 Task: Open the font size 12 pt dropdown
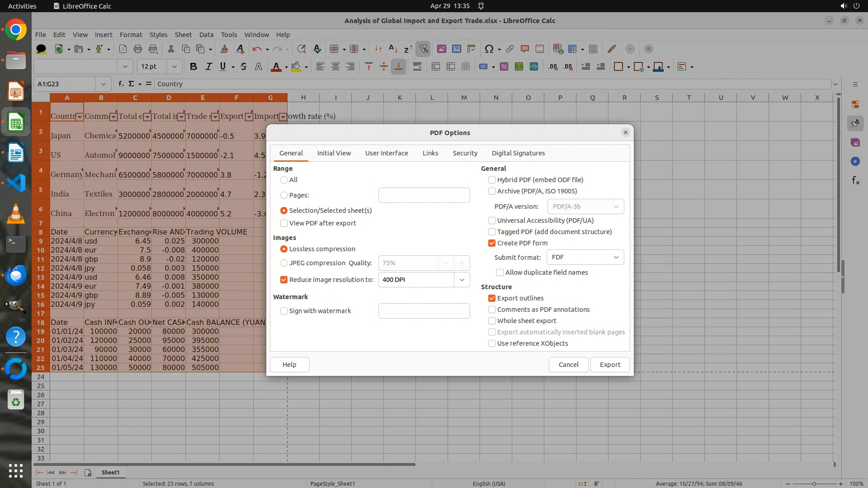coord(174,67)
